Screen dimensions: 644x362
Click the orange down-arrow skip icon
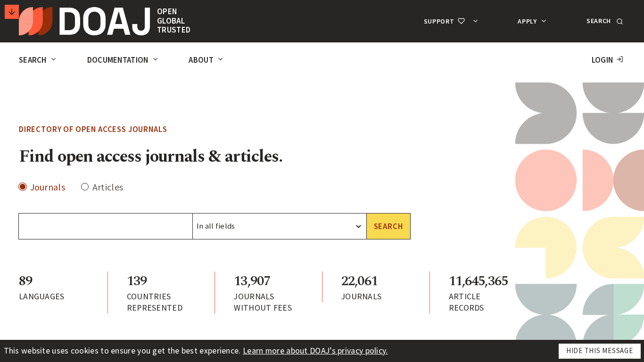pos(12,12)
